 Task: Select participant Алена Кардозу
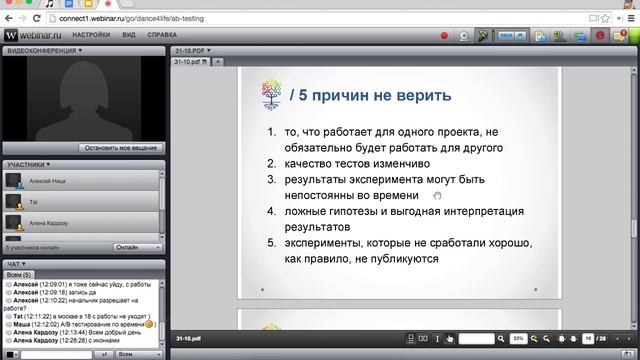pyautogui.click(x=80, y=223)
